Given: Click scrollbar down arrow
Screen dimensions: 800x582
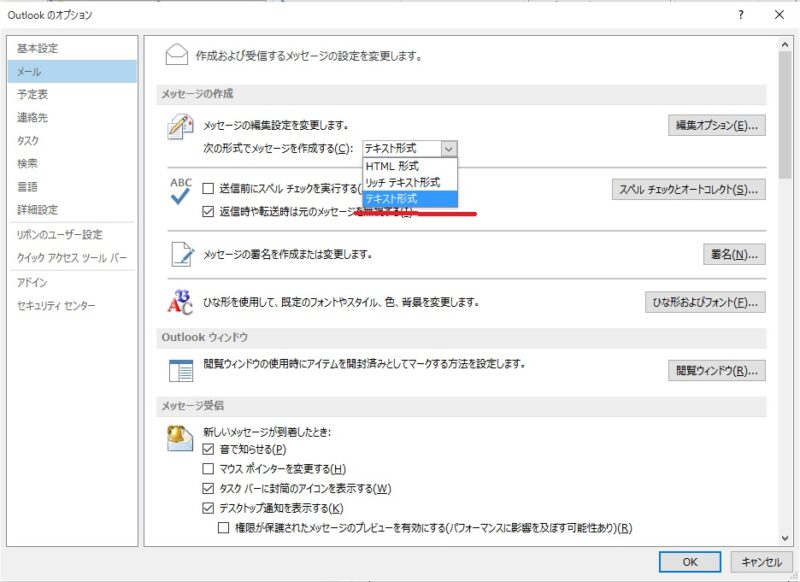Looking at the screenshot, I should point(785,538).
